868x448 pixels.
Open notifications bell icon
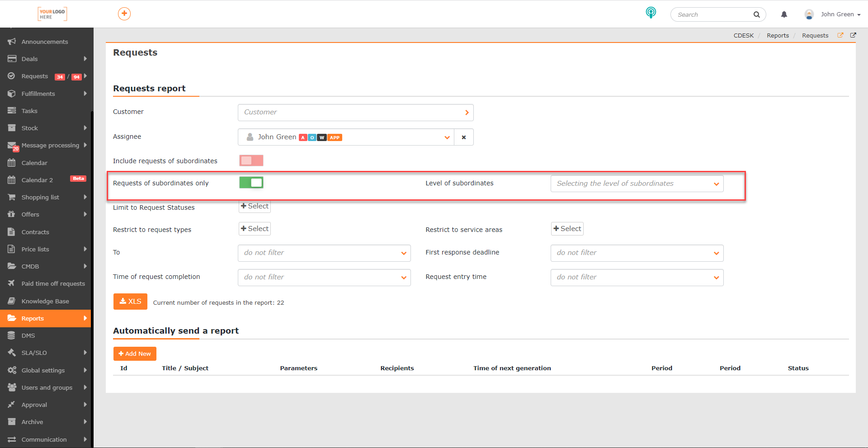[x=784, y=14]
